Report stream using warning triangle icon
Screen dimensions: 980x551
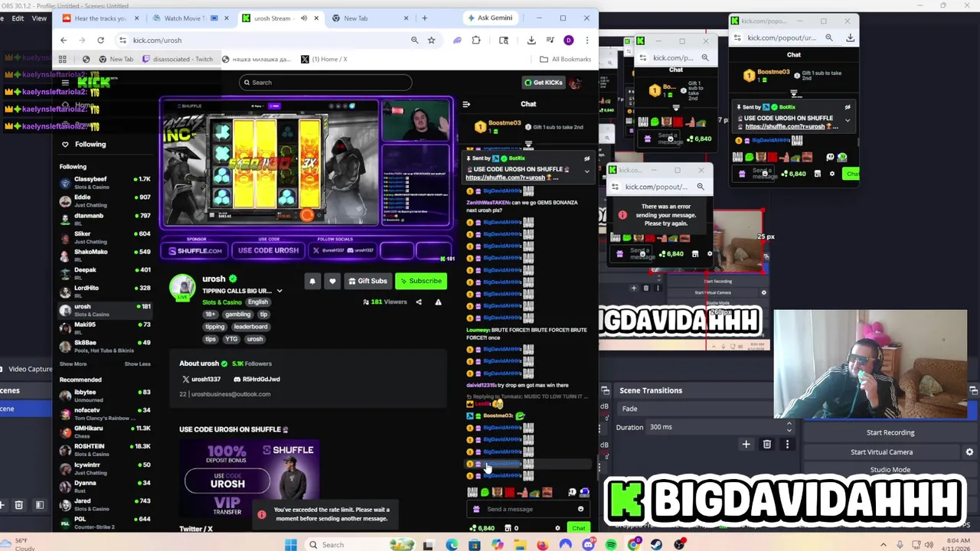(x=438, y=302)
